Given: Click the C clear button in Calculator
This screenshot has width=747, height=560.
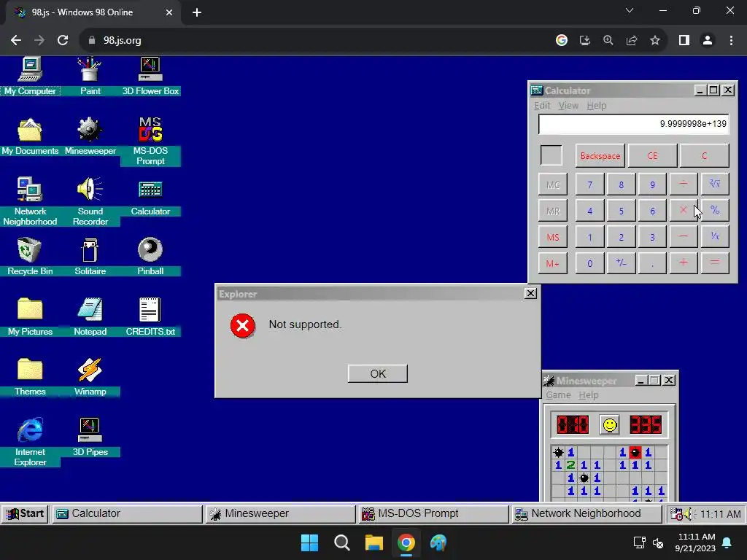Looking at the screenshot, I should (x=704, y=156).
